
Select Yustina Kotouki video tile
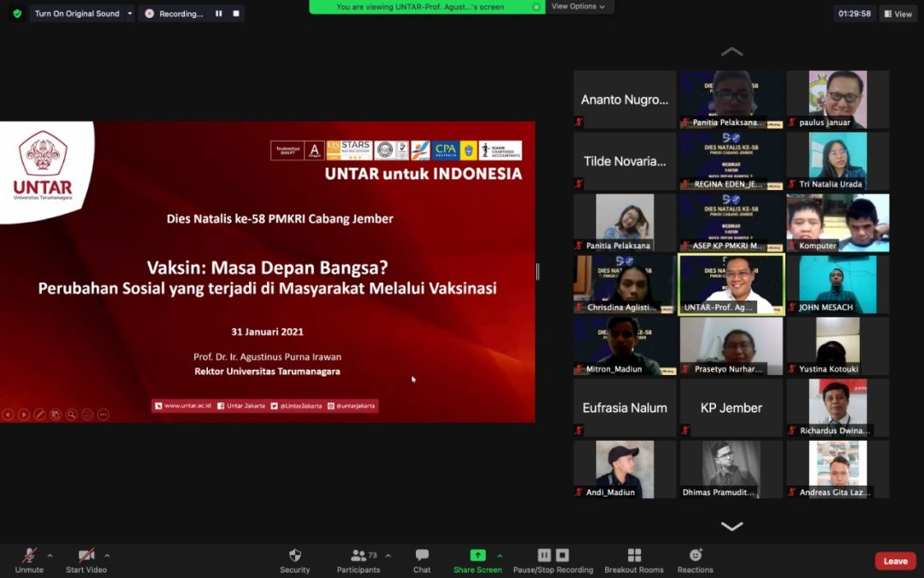(x=838, y=346)
